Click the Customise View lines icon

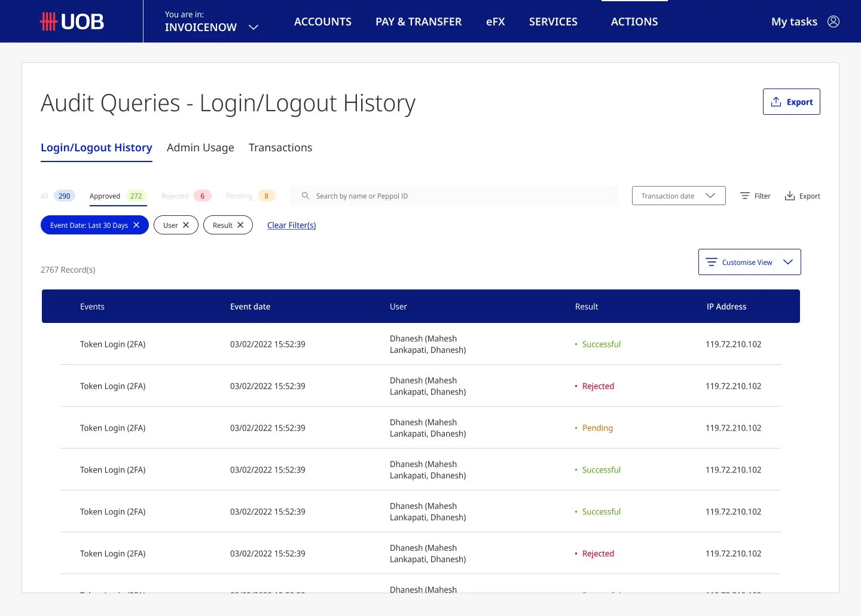point(712,262)
